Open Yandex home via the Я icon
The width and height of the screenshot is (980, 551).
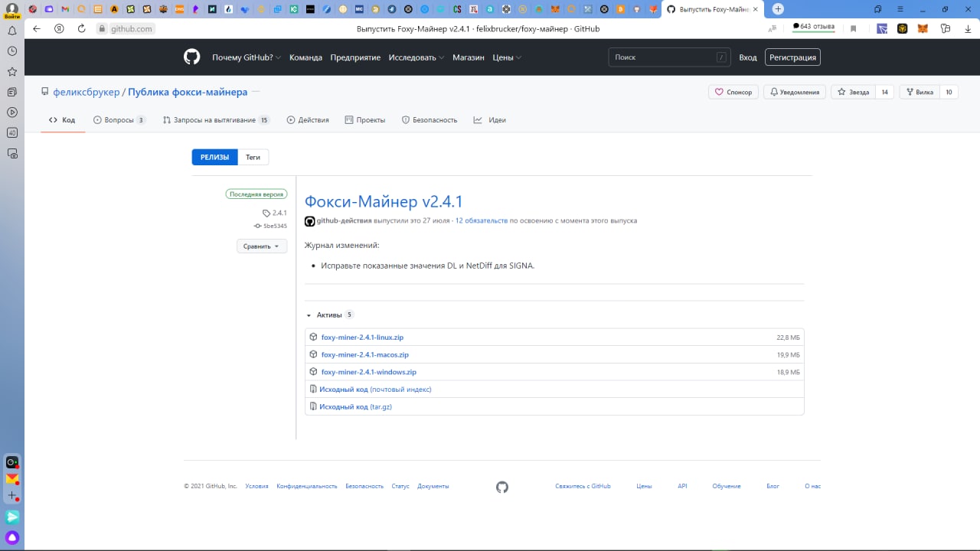[x=59, y=28]
